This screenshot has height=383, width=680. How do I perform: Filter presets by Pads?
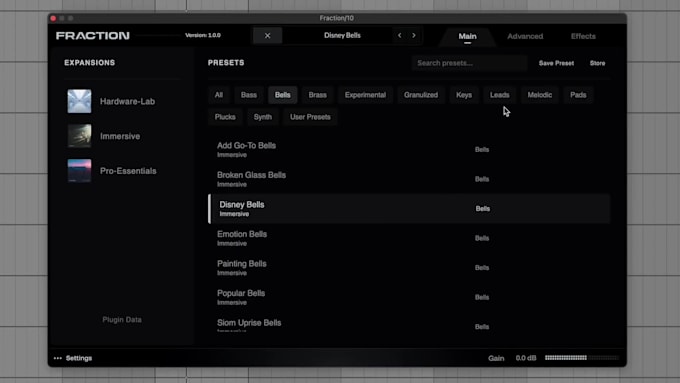pyautogui.click(x=578, y=95)
